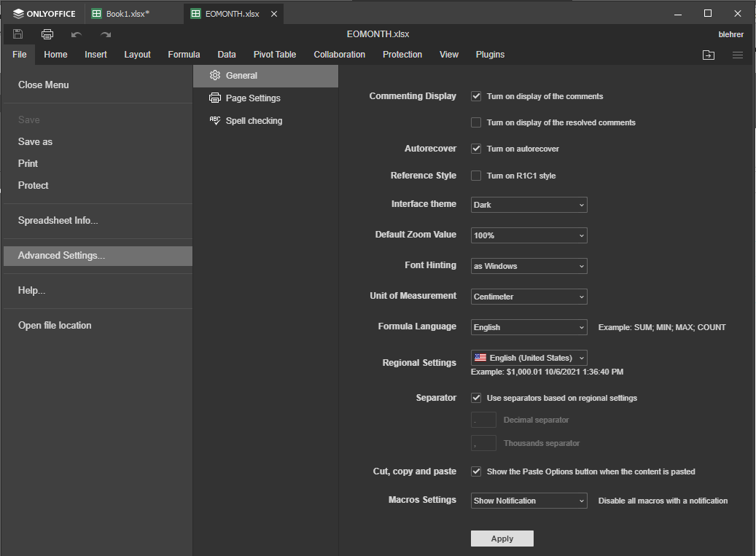Open the Insert tab
Screen dimensions: 756x556
96,55
